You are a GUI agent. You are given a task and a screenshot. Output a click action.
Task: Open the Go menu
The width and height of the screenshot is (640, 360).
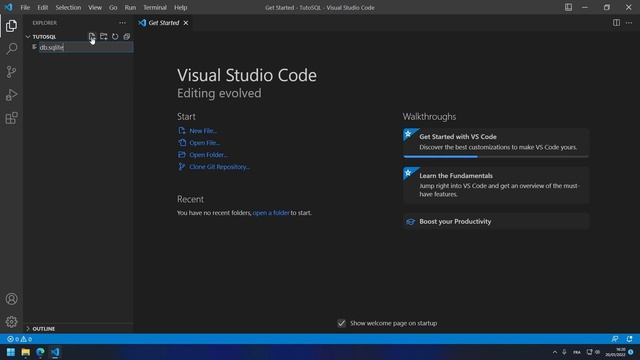[113, 7]
